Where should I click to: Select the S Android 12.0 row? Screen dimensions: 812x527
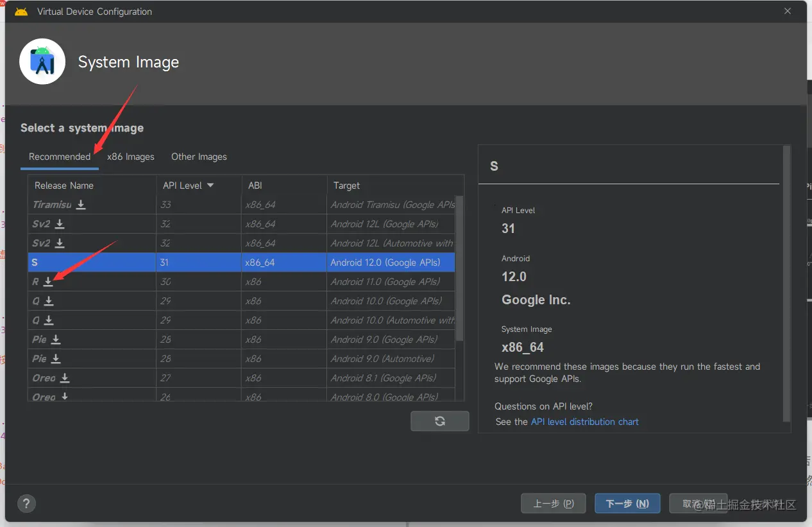point(241,263)
